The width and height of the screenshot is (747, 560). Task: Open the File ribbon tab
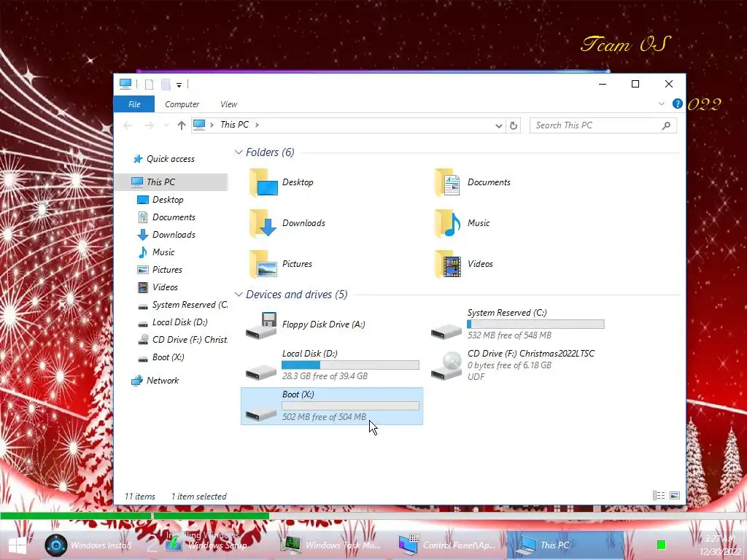click(x=134, y=104)
